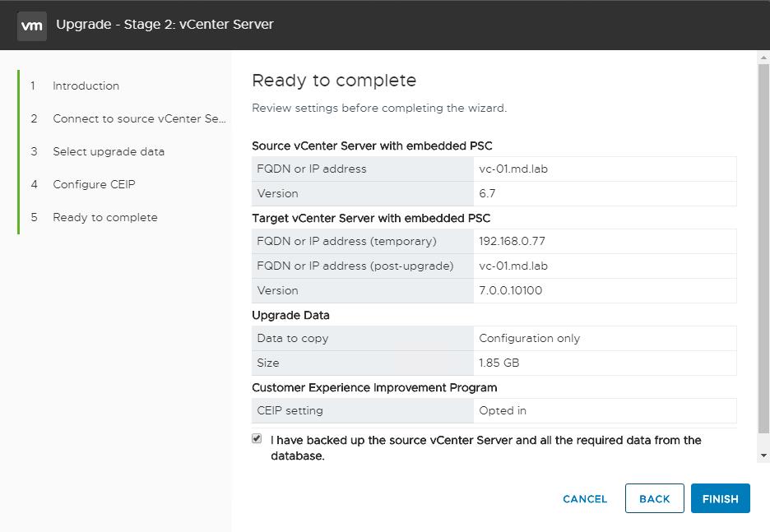Click the 1.85 GB size value

coord(499,363)
